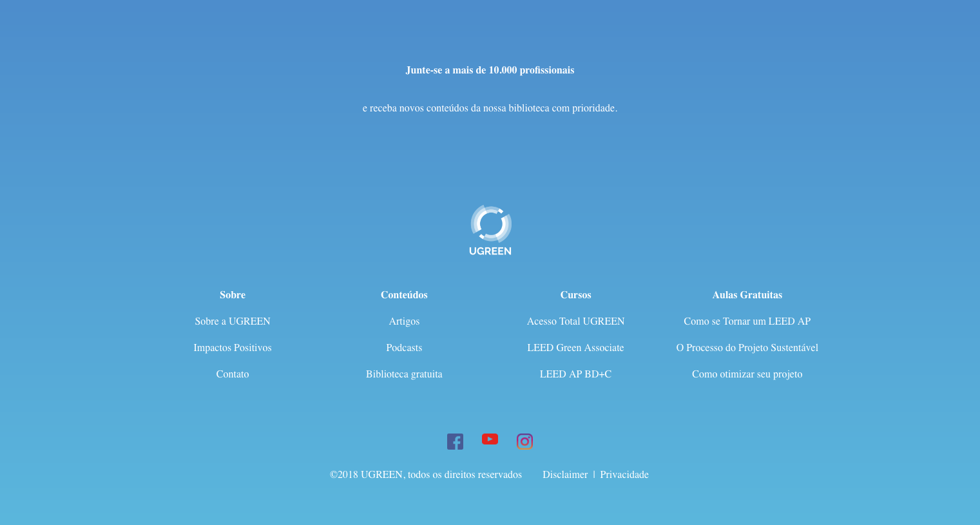Open the UGREEN YouTube channel icon
Viewport: 980px width, 525px height.
490,439
